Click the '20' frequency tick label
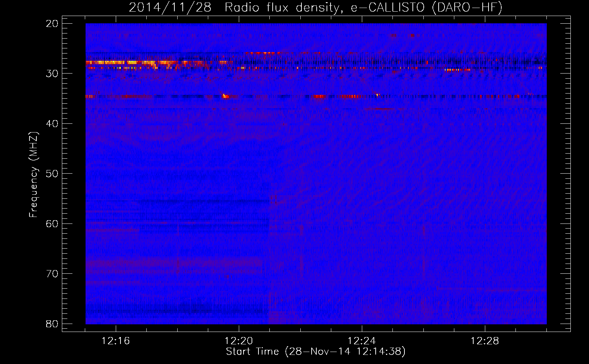The height and width of the screenshot is (364, 589). (x=52, y=24)
